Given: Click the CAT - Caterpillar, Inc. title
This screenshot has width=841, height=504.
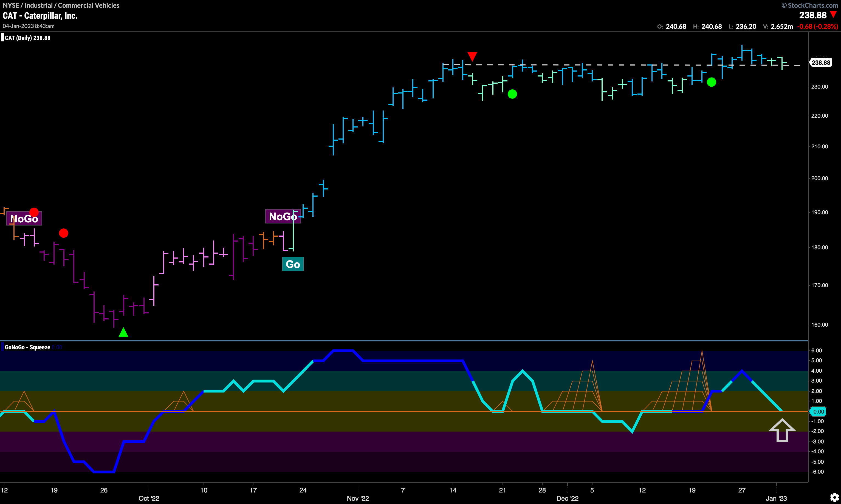Looking at the screenshot, I should 40,16.
